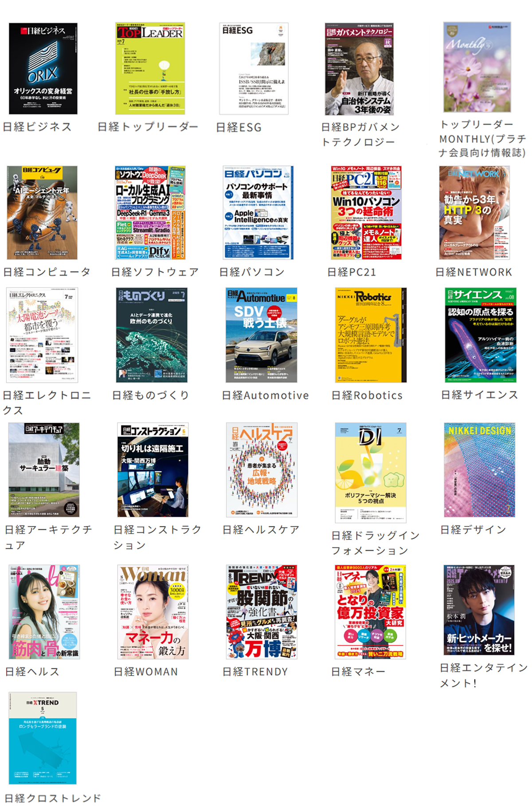Open the 日経エンタテインメント! cover image

(x=479, y=610)
